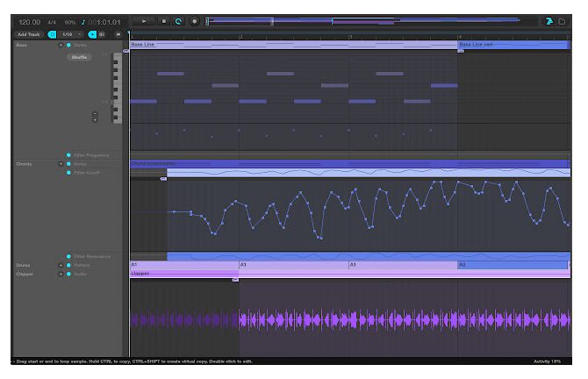Expand the Chords track plus button
This screenshot has height=379, width=588.
tap(61, 164)
